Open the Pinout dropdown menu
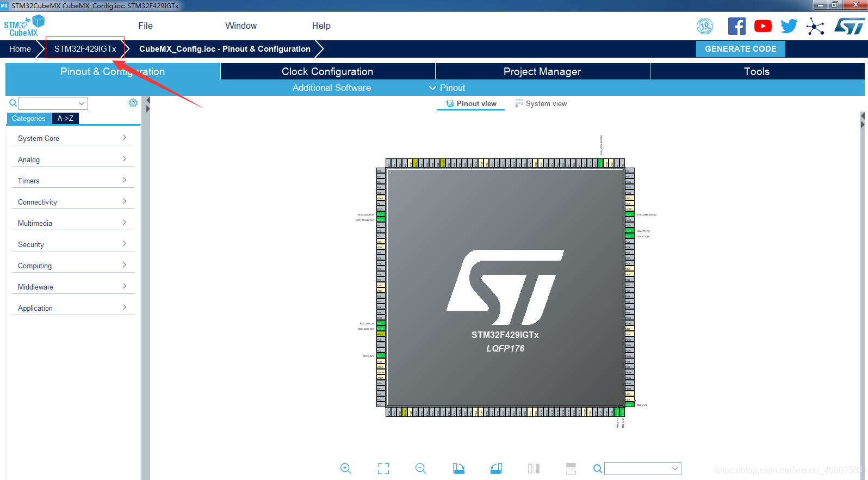 (x=447, y=88)
